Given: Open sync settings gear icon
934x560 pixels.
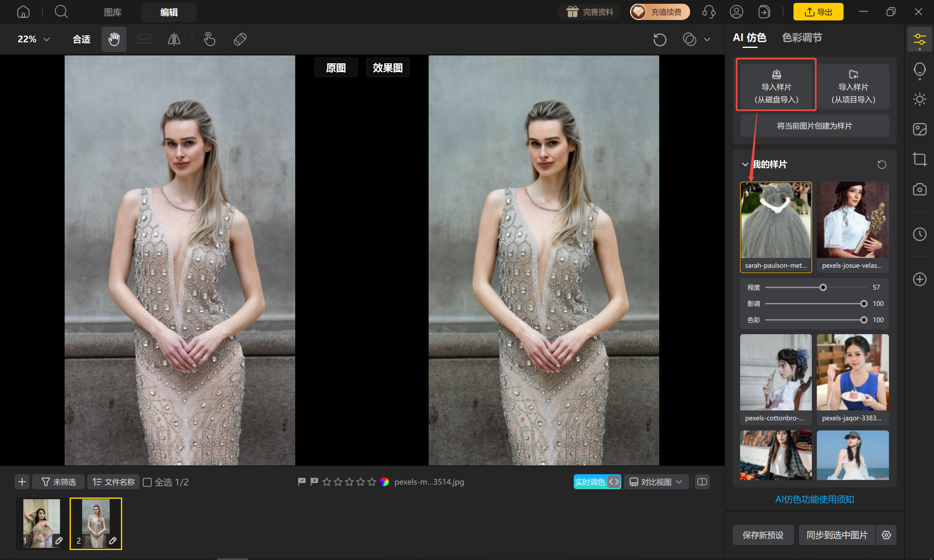Looking at the screenshot, I should (886, 535).
